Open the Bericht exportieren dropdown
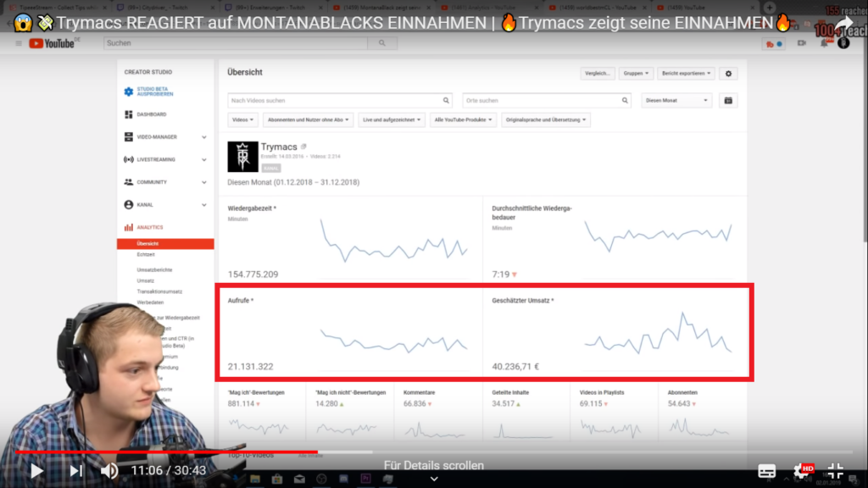 (686, 73)
